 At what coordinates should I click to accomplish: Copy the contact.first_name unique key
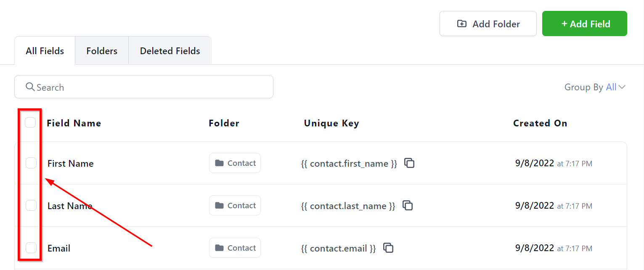point(409,163)
